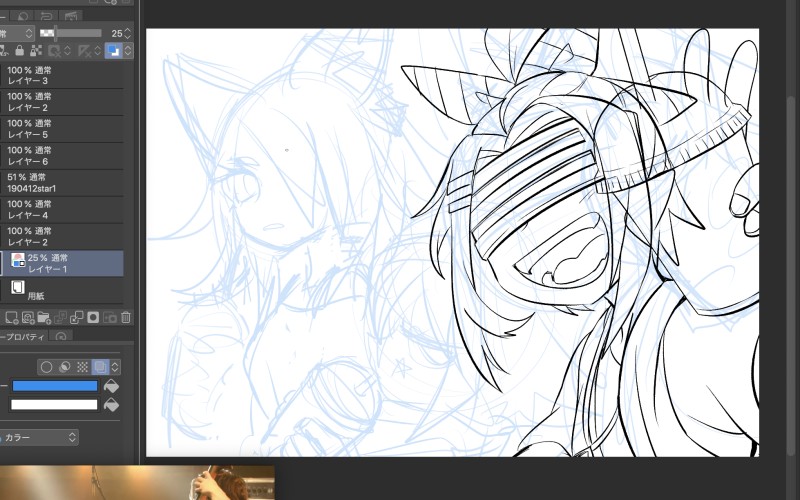The height and width of the screenshot is (500, 800).
Task: Toggle lock transparent pixels icon
Action: pos(36,51)
